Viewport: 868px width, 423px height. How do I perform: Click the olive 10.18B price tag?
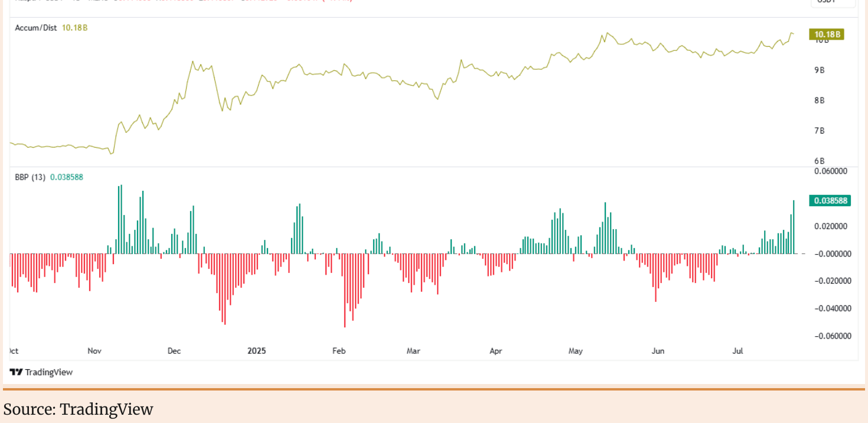point(827,34)
